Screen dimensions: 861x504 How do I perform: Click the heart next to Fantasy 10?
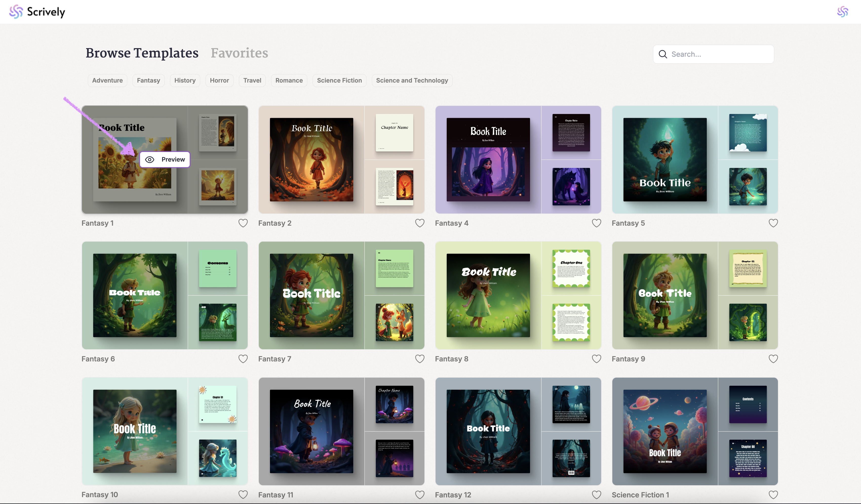pos(243,494)
